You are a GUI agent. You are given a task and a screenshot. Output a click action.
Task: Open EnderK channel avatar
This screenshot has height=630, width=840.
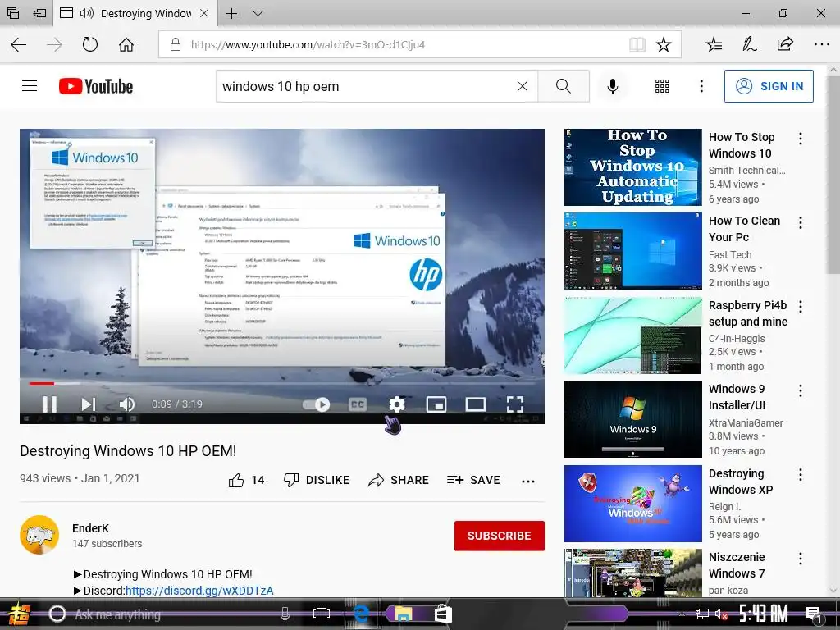click(x=39, y=535)
